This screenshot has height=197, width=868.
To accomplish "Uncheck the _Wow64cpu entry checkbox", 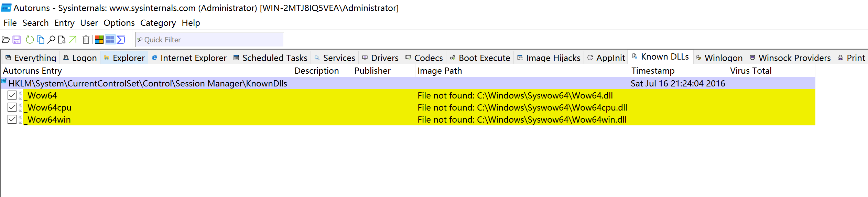I will click(12, 107).
